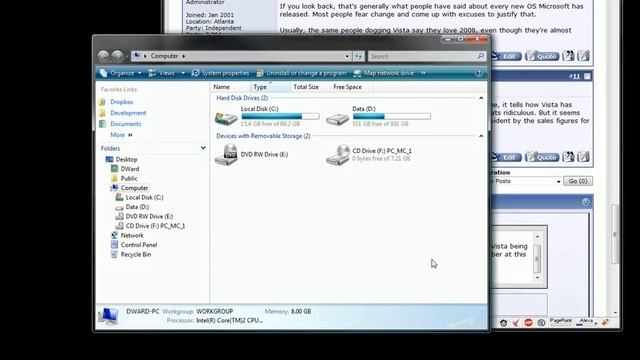This screenshot has width=640, height=360.
Task: Open the Help question mark icon in the toolbar
Action: 479,73
